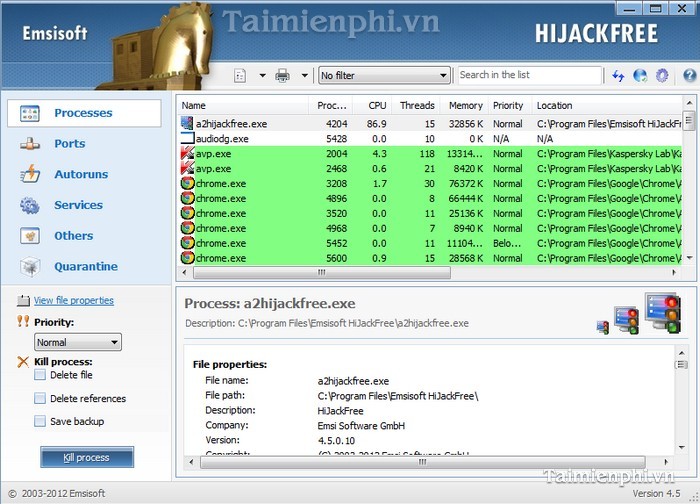Select chrome.exe with process ID 3208
The height and width of the screenshot is (504, 700).
pos(431,183)
